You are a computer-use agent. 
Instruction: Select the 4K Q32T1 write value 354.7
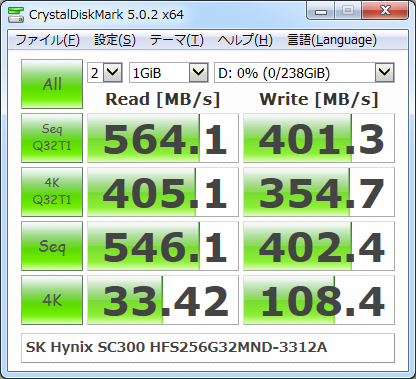(319, 192)
